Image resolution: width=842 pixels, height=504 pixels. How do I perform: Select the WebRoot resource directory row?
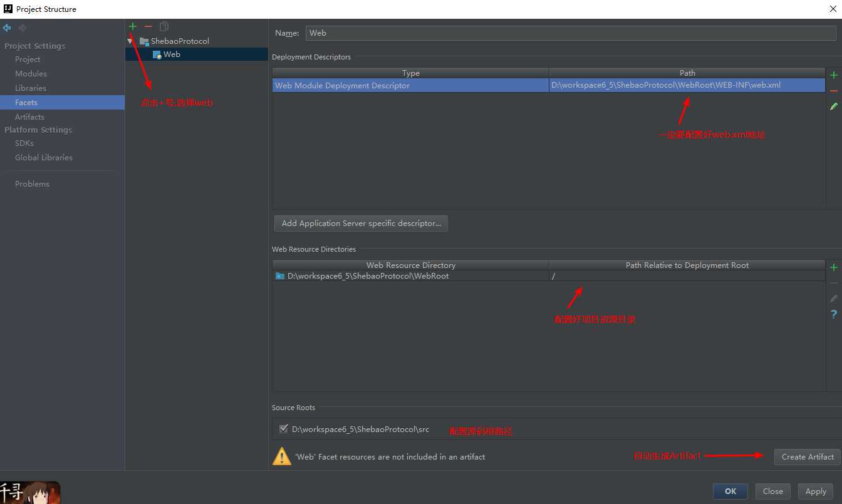click(549, 276)
